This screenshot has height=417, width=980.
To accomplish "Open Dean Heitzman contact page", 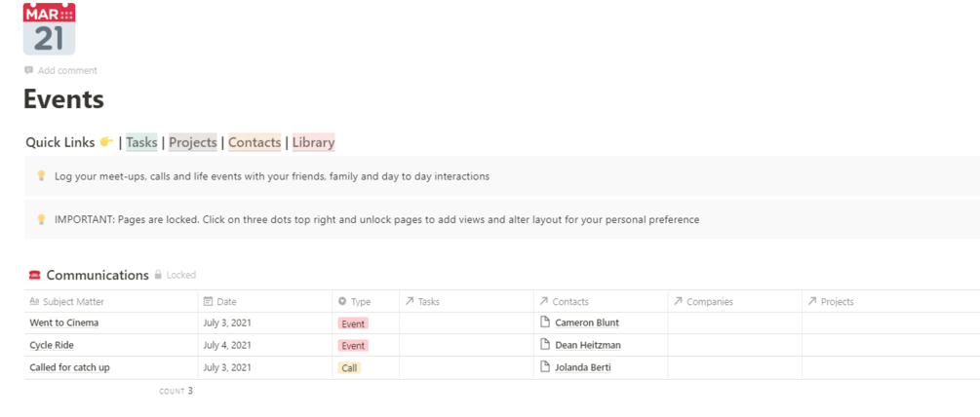I will [x=587, y=345].
